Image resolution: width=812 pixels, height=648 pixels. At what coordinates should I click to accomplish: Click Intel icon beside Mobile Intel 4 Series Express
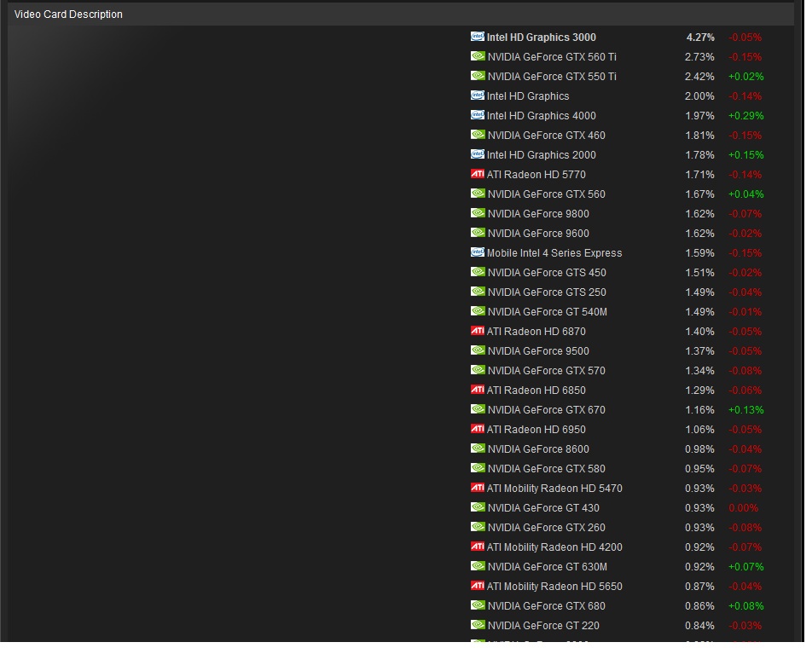tap(477, 252)
